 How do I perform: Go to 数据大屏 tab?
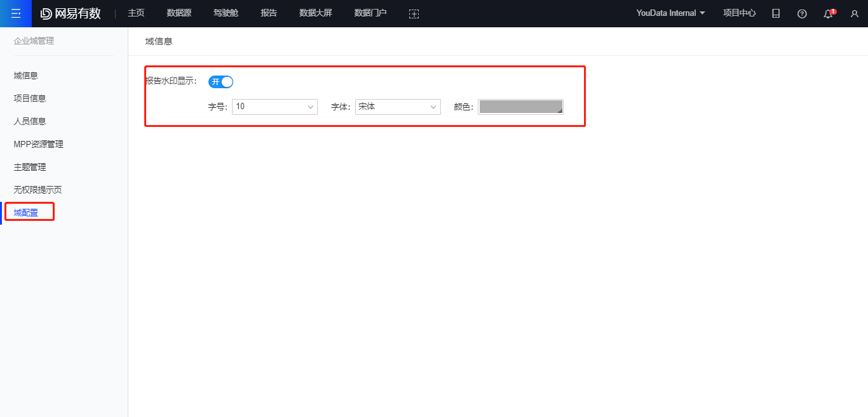[x=316, y=13]
